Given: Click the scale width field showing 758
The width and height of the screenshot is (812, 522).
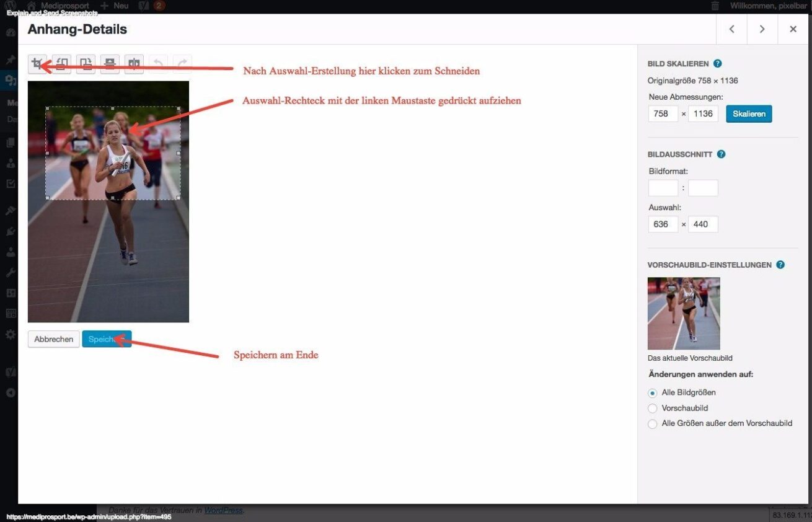Looking at the screenshot, I should coord(663,114).
